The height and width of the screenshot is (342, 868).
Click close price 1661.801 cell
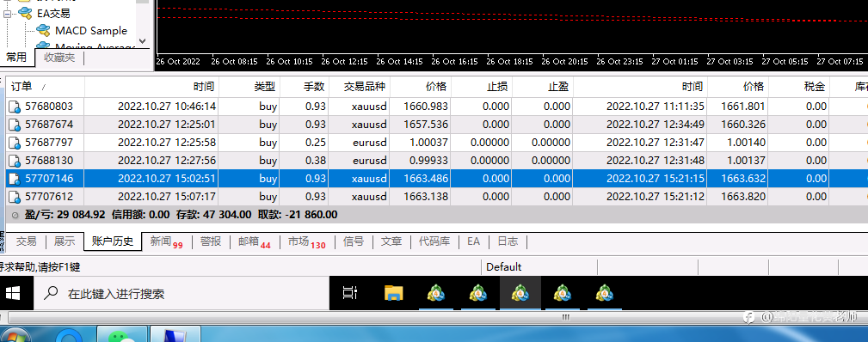click(743, 107)
